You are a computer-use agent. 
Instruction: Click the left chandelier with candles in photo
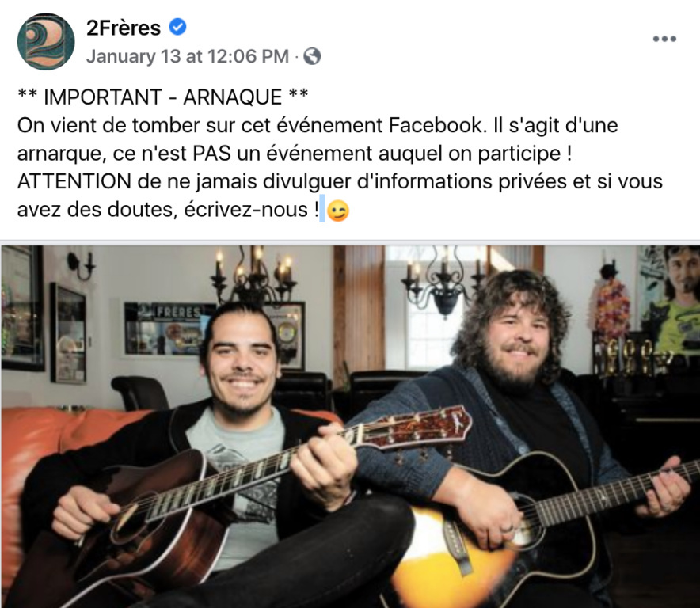(x=253, y=277)
